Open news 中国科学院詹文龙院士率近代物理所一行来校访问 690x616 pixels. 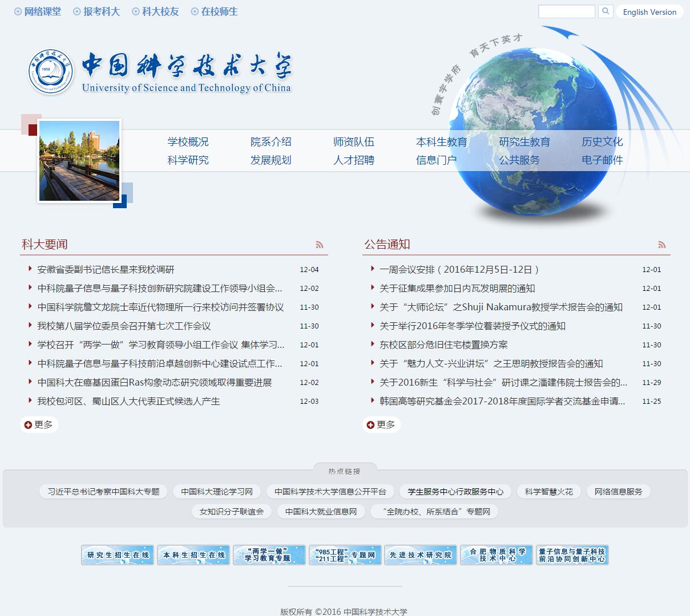tap(160, 307)
